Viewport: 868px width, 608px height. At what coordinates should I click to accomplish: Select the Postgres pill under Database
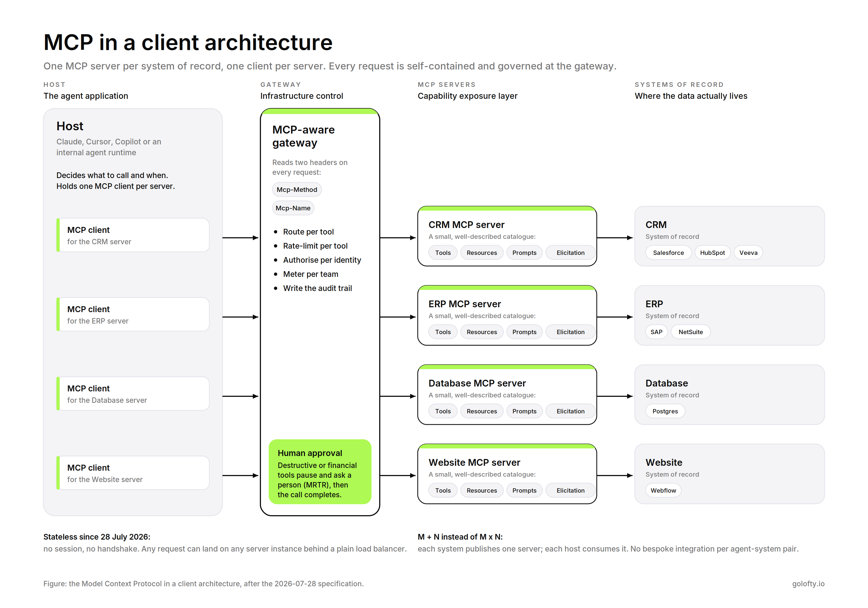(665, 411)
